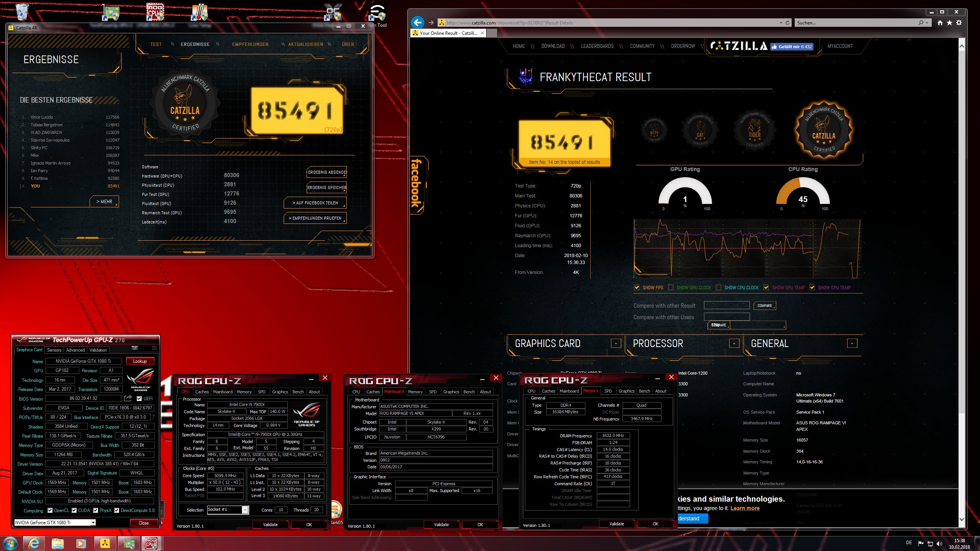The image size is (980, 551).
Task: Click the browser favorites star icon
Action: coord(949,23)
